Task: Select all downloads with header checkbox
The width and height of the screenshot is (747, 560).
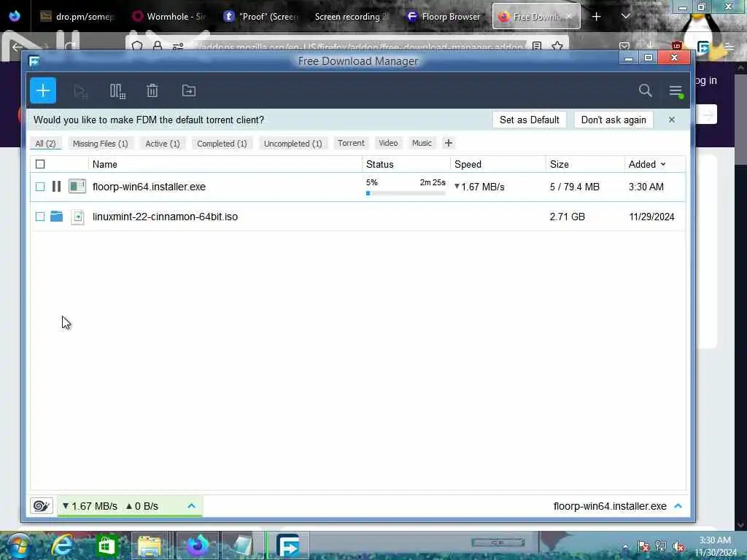Action: click(x=40, y=164)
